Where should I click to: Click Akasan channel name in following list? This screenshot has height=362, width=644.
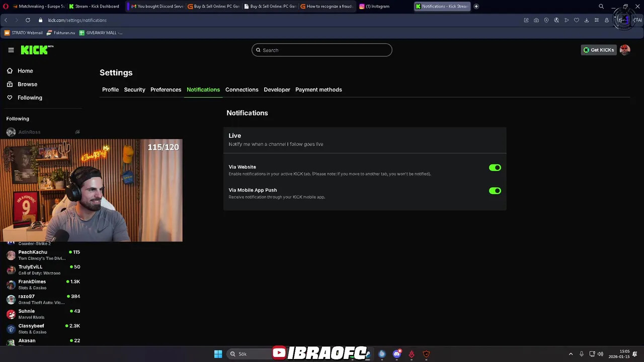pyautogui.click(x=27, y=341)
